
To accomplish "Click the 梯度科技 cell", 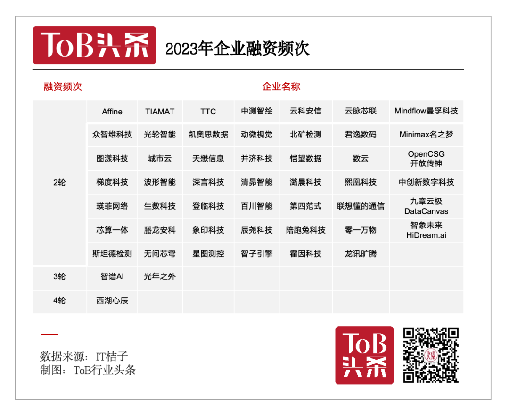I will [112, 182].
